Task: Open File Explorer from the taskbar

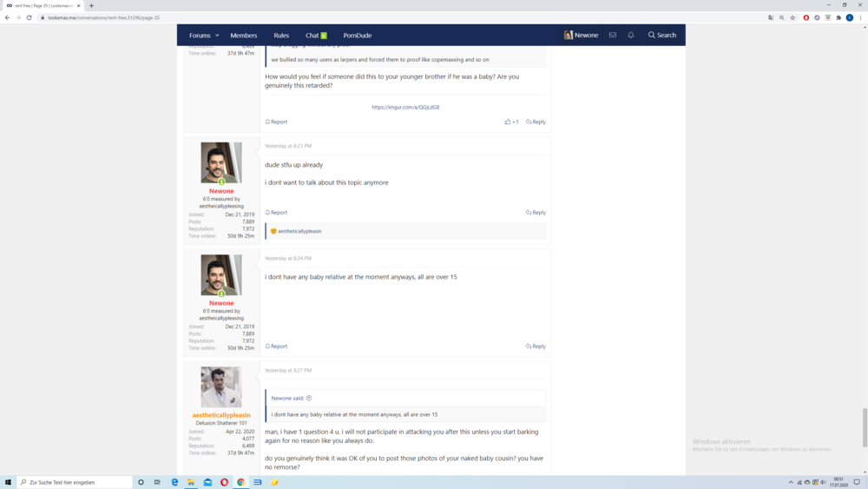Action: tap(191, 482)
